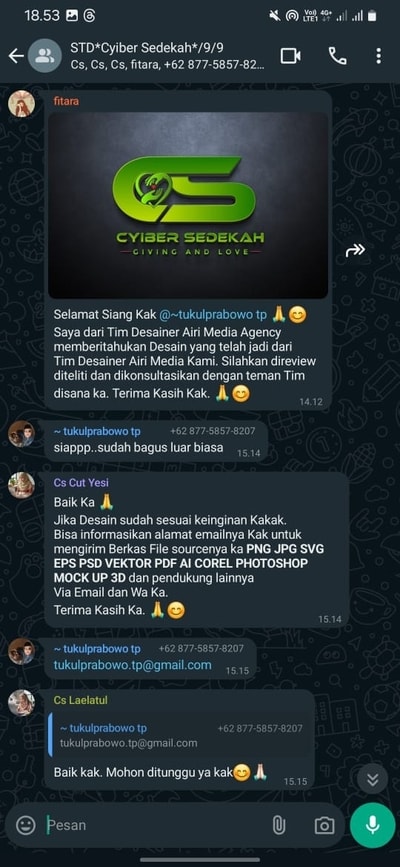The image size is (400, 867).
Task: Jump to latest messages with double-chevron button
Action: [372, 779]
